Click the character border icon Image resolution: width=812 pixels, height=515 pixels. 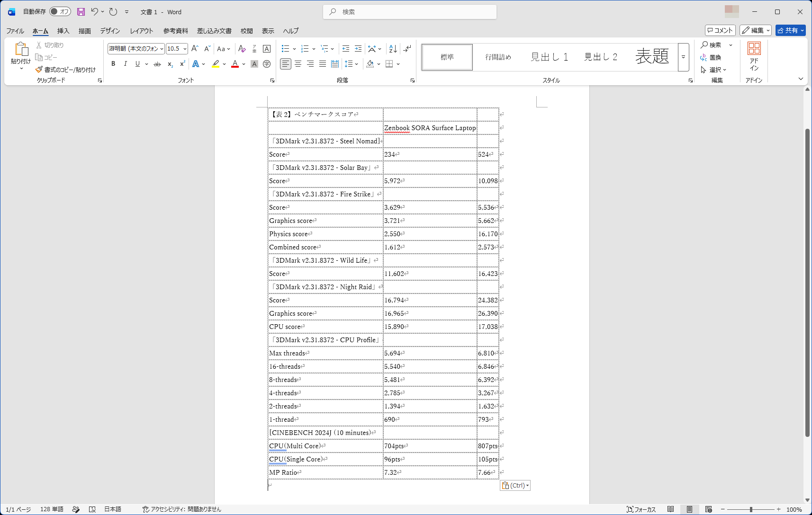click(x=267, y=48)
